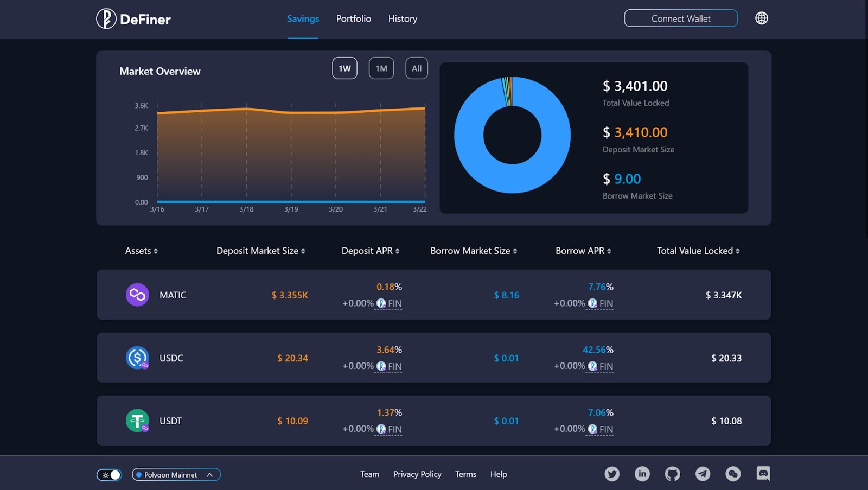Click the USDT asset name
868x490 pixels.
[x=170, y=421]
